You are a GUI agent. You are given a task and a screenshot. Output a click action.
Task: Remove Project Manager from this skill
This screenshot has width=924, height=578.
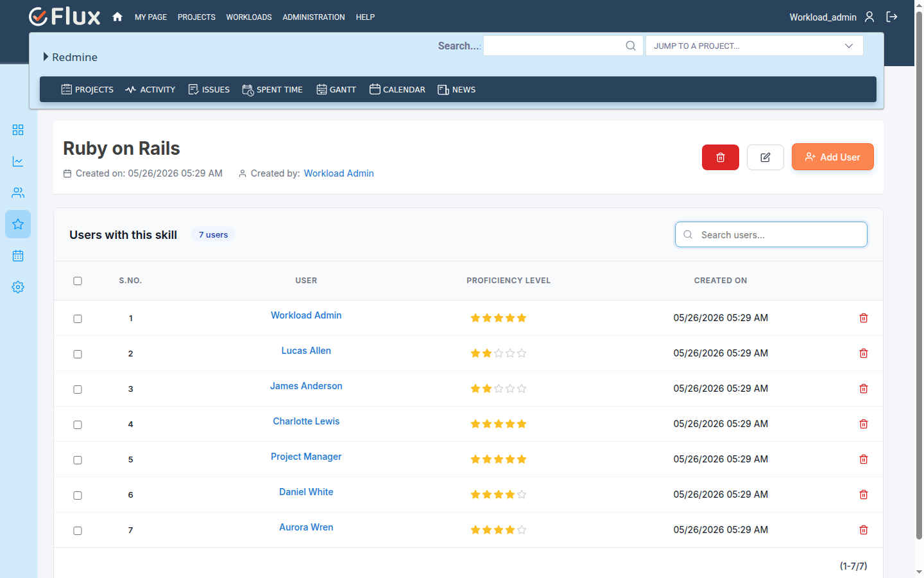click(x=864, y=459)
